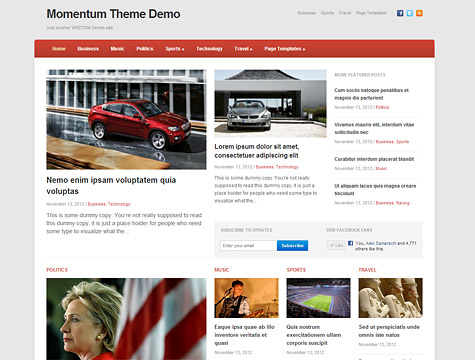Click Technology category under Nemo enim post
This screenshot has width=475, height=360.
[119, 204]
